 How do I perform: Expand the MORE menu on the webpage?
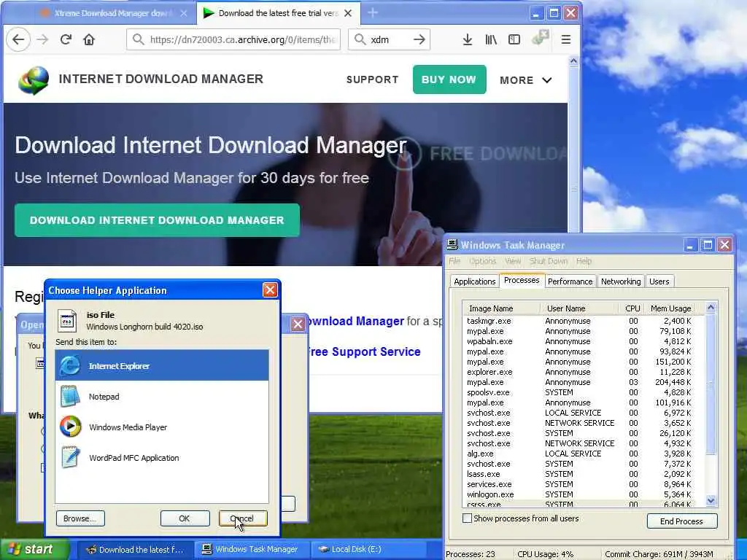[525, 80]
